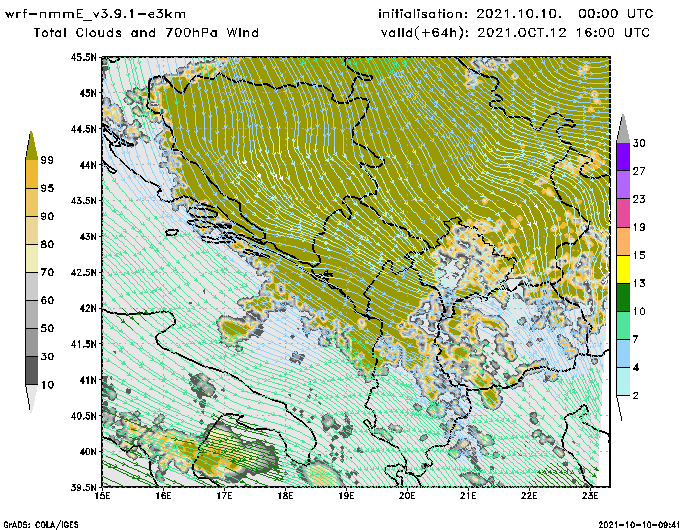Click the valid time line '2021.OCT.12 16:00 UTC'
Image resolution: width=700 pixels, height=530 pixels.
563,33
